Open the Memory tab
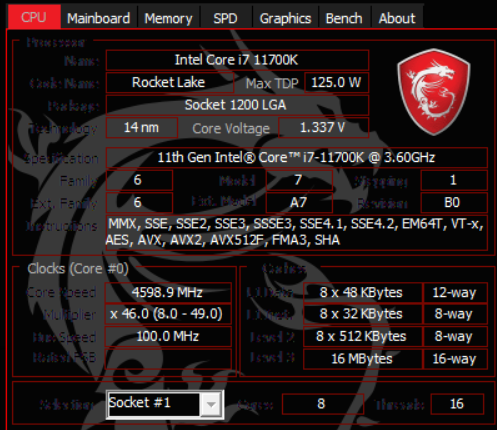497x430 pixels. (168, 18)
